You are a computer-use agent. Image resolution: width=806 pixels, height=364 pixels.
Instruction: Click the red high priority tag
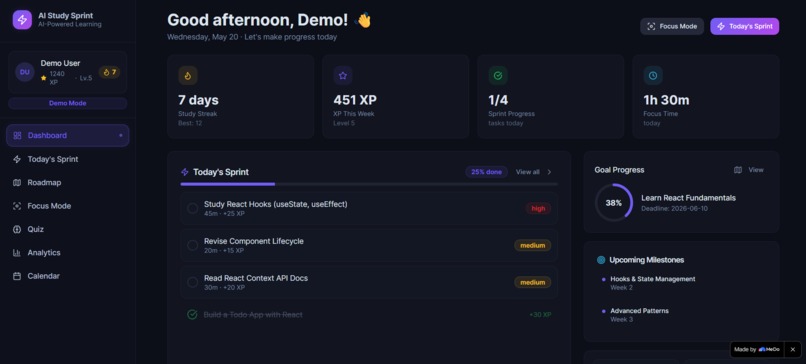click(x=538, y=209)
